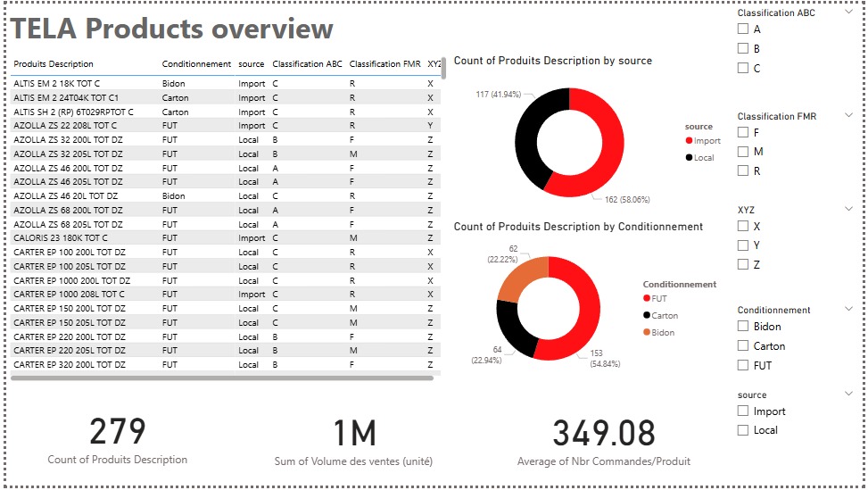Tick the M checkbox under Classification FMR
Viewport: 868px width, 490px height.
[x=743, y=152]
